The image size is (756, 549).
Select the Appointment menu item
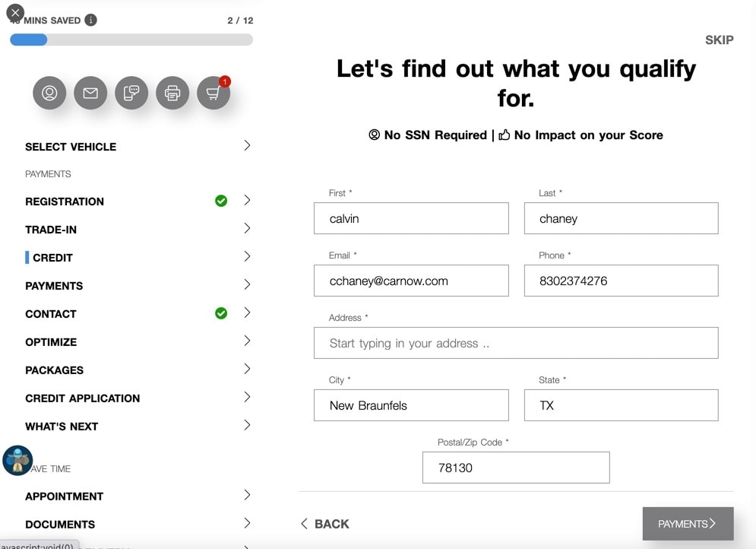click(x=64, y=497)
